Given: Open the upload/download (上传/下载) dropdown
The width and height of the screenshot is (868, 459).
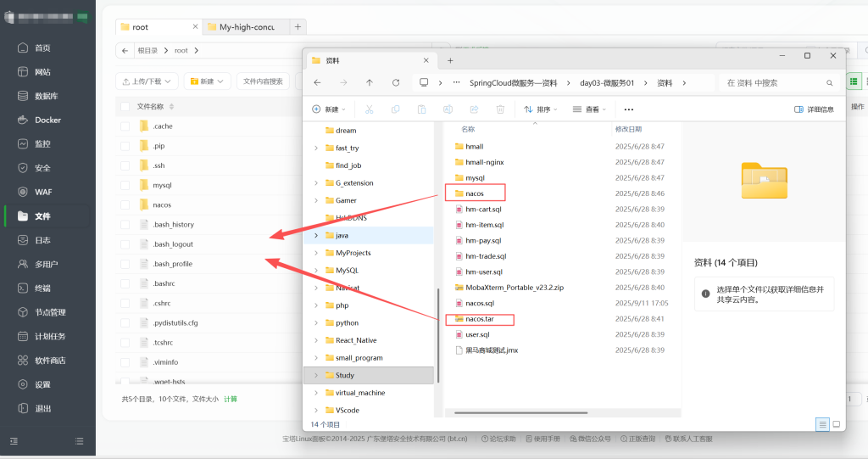Looking at the screenshot, I should (147, 81).
